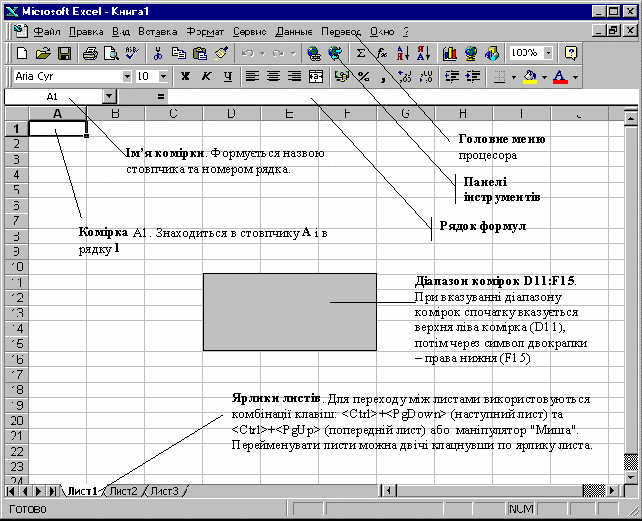The height and width of the screenshot is (521, 642).
Task: Launch the Chart Wizard icon
Action: point(450,53)
